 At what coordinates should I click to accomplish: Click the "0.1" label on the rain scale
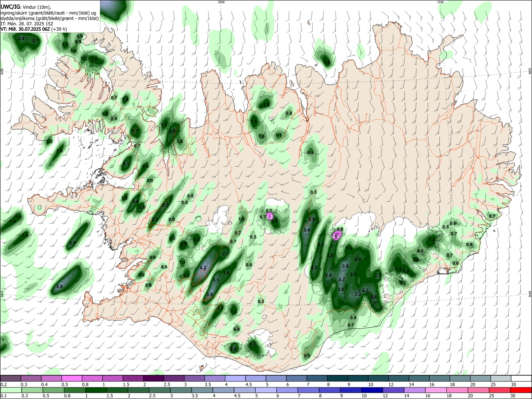click(x=4, y=397)
